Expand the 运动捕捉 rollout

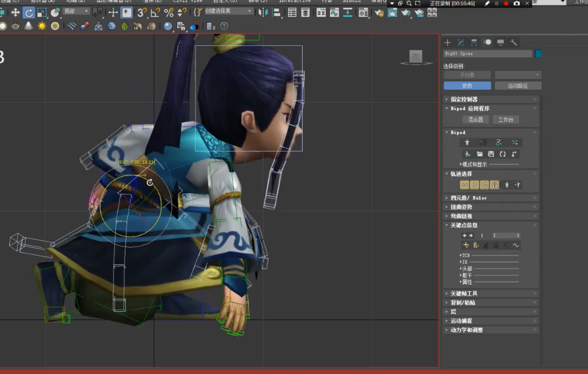click(491, 321)
